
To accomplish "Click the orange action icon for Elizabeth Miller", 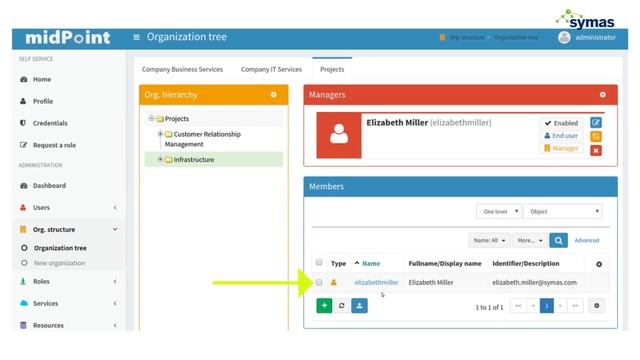I will click(x=596, y=136).
